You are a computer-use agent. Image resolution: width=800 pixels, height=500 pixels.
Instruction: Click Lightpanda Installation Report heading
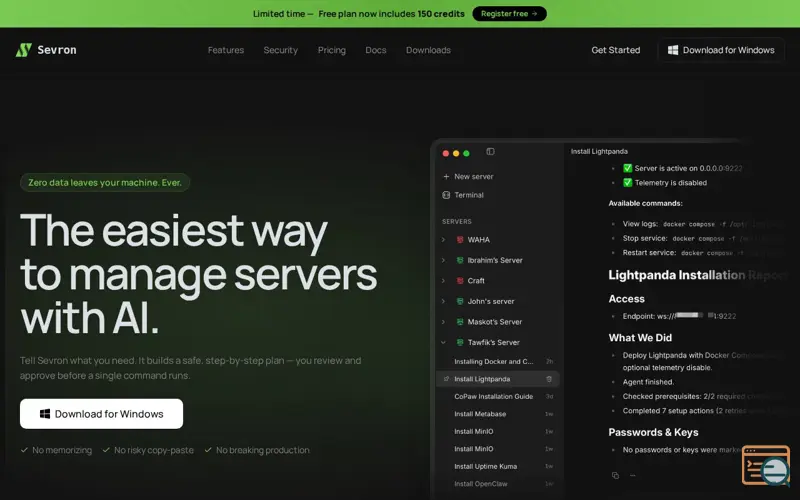698,275
